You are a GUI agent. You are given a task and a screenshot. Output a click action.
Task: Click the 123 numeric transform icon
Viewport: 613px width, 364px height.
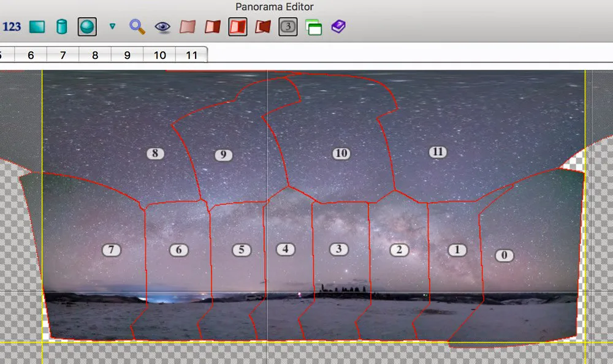(11, 26)
